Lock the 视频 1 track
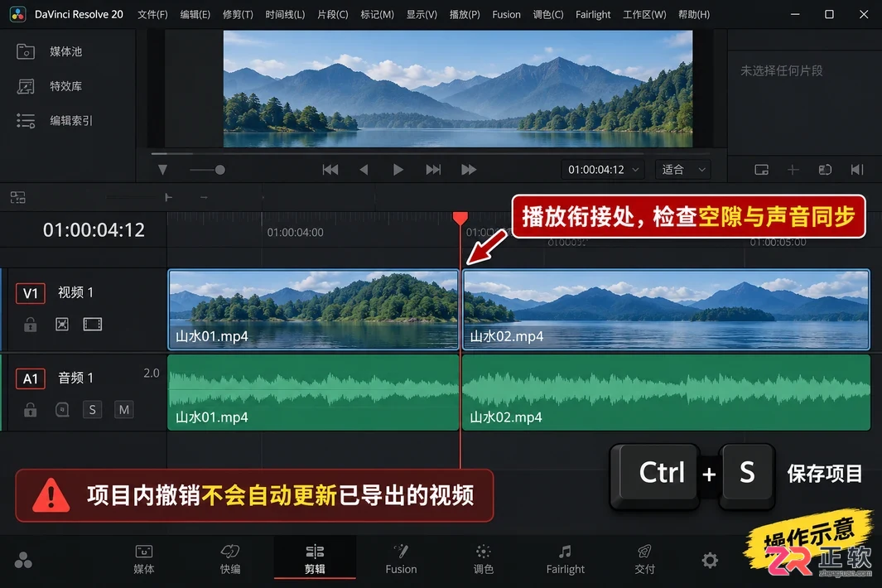The height and width of the screenshot is (588, 882). [31, 325]
